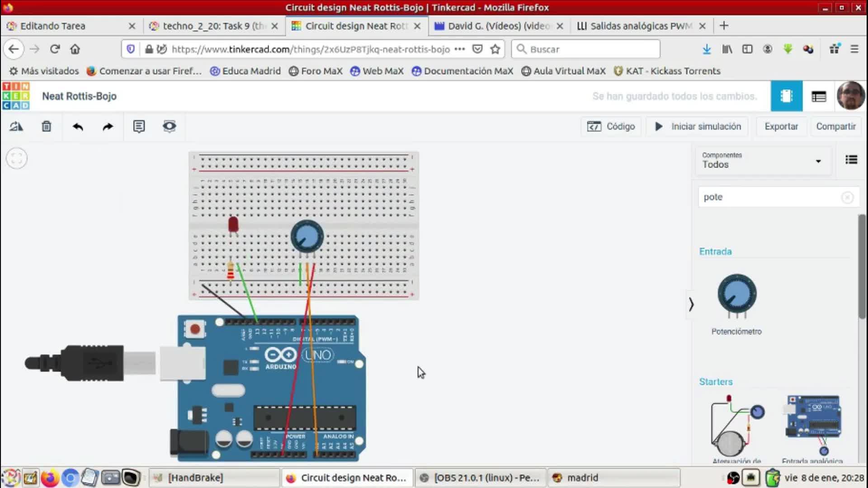Click the rotate component icon
The width and height of the screenshot is (868, 488).
[16, 127]
